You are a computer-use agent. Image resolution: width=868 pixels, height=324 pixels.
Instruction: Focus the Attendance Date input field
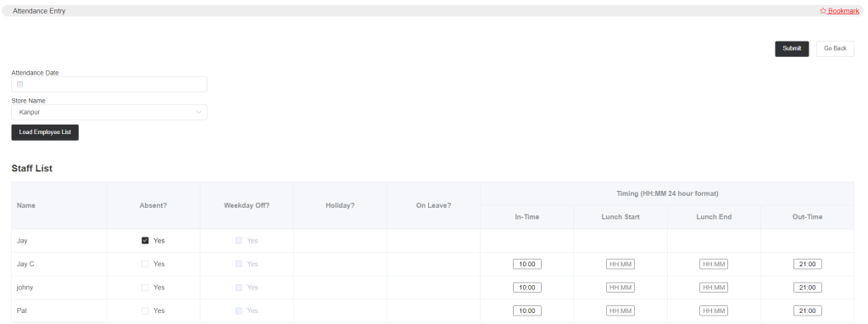point(109,84)
